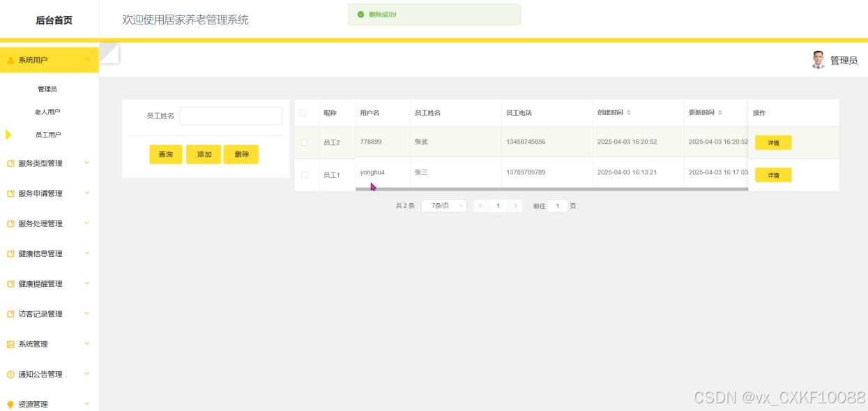
Task: Expand the 访客记录管理 chevron
Action: tap(87, 313)
